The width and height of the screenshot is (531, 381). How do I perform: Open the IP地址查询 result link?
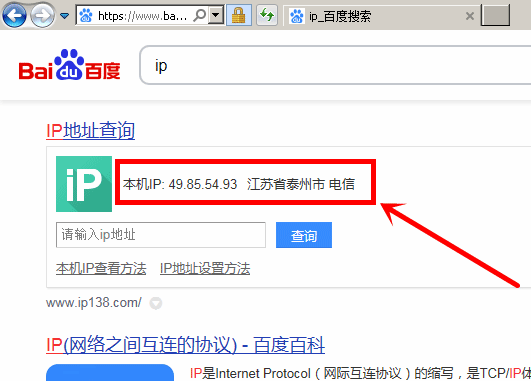pyautogui.click(x=90, y=130)
